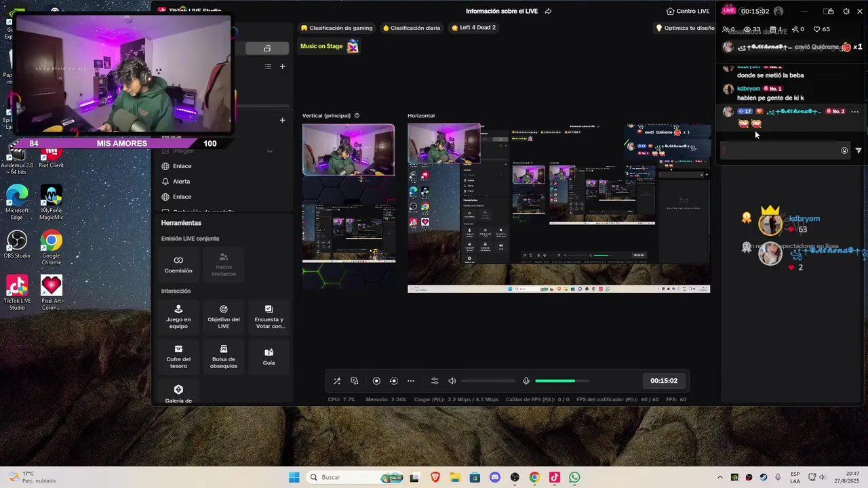Image resolution: width=868 pixels, height=488 pixels.
Task: Open OBS Studio desktop shortcut
Action: pos(16,245)
